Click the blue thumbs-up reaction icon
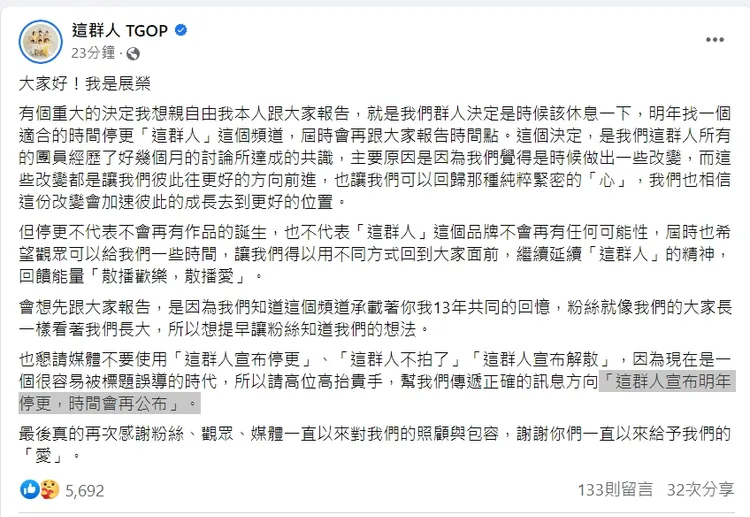750x517 pixels. [x=27, y=490]
